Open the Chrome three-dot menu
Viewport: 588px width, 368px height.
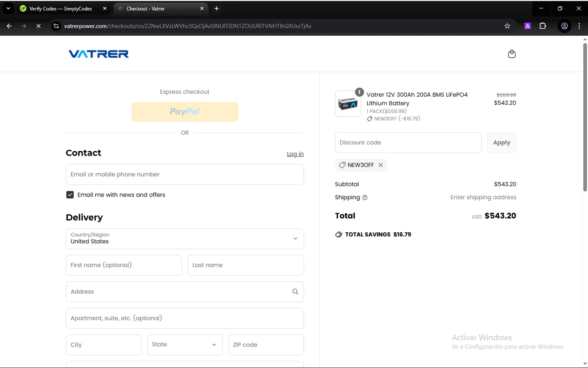coord(579,26)
